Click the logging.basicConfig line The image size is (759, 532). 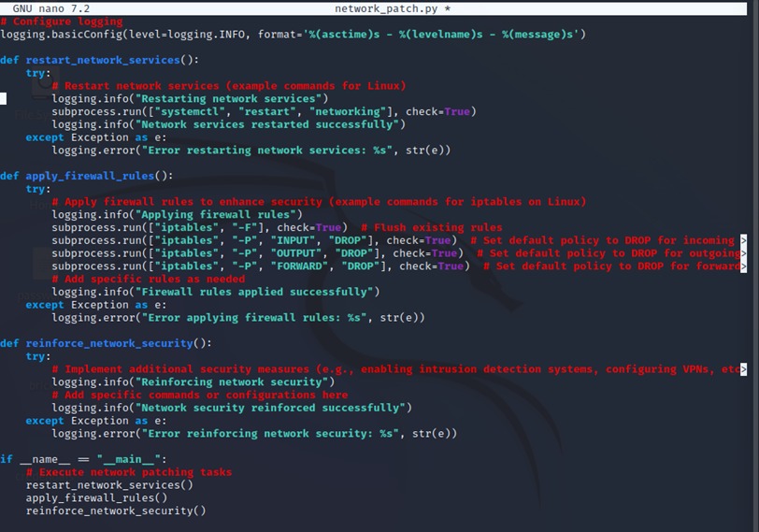pyautogui.click(x=293, y=35)
